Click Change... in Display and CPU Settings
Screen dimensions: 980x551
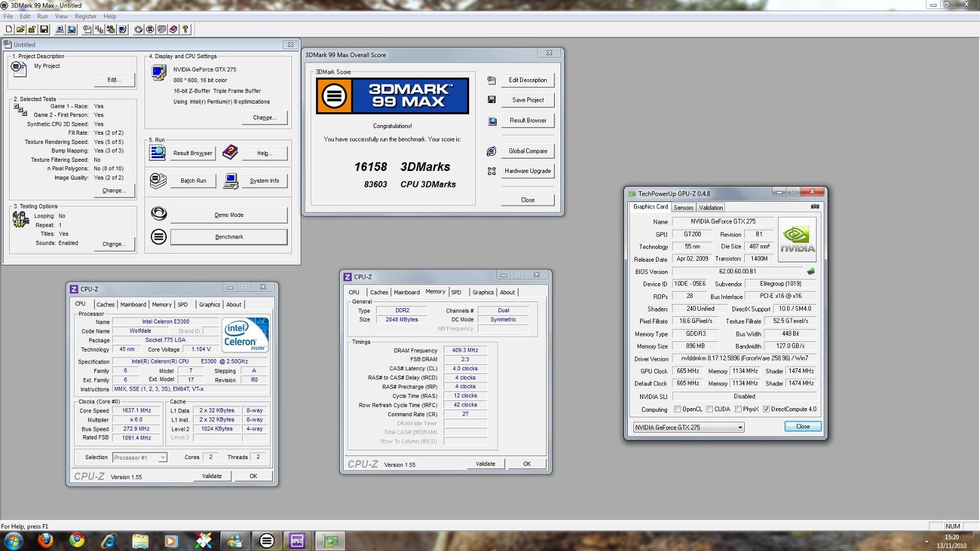point(265,118)
